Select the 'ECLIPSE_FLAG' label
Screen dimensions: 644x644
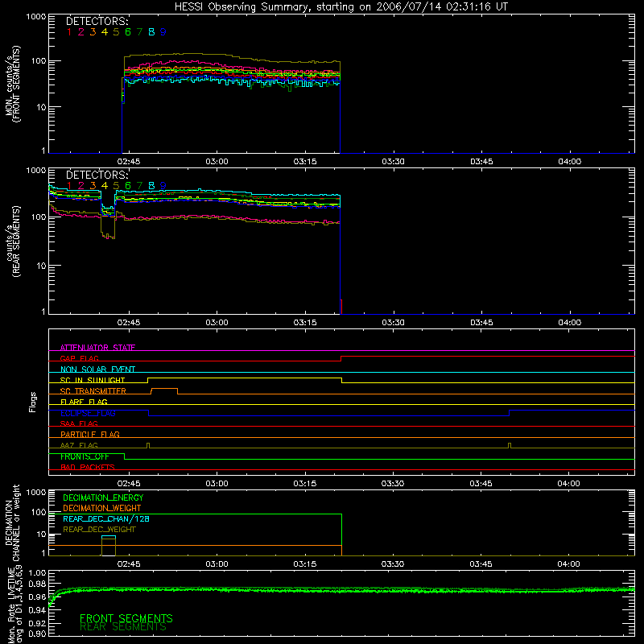[88, 413]
